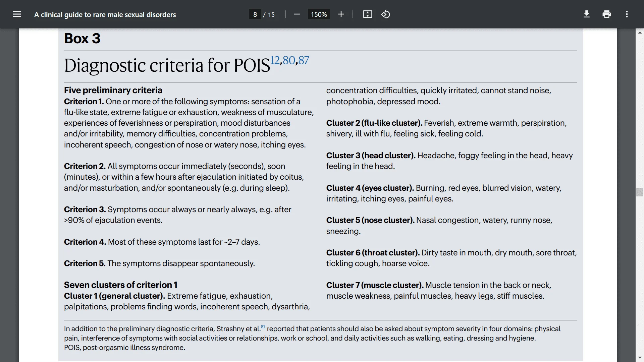Click the document title text
Image resolution: width=644 pixels, height=362 pixels.
[x=105, y=14]
